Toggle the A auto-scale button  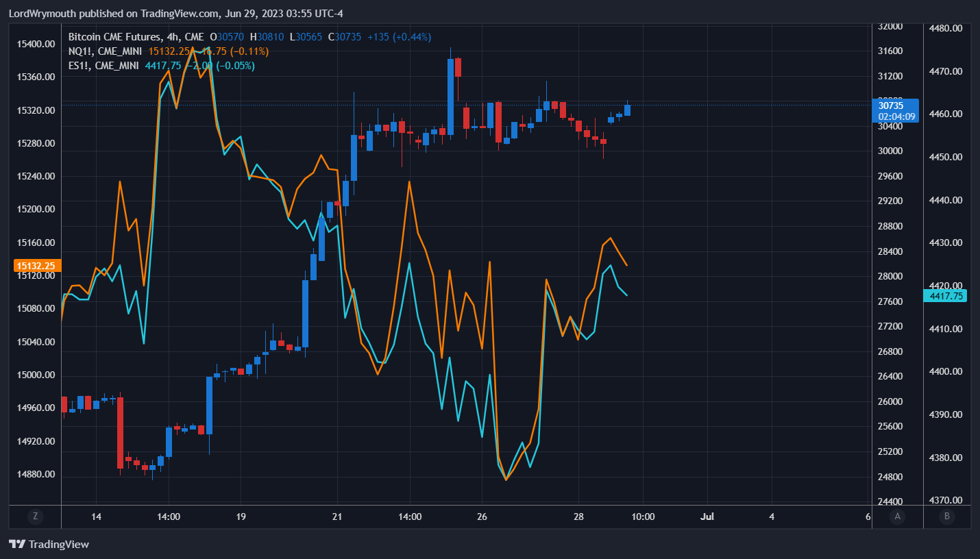(897, 517)
